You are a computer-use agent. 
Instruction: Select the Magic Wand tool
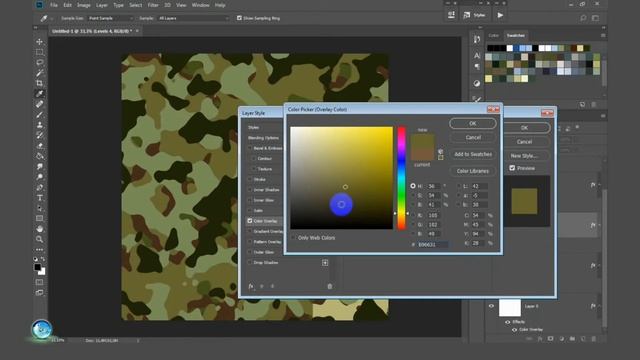click(x=40, y=73)
